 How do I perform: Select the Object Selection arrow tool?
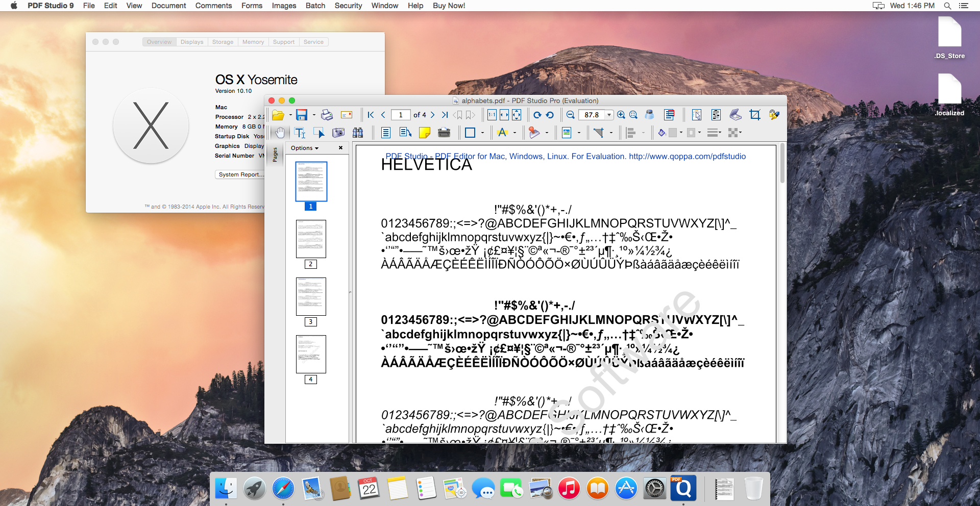click(x=319, y=133)
